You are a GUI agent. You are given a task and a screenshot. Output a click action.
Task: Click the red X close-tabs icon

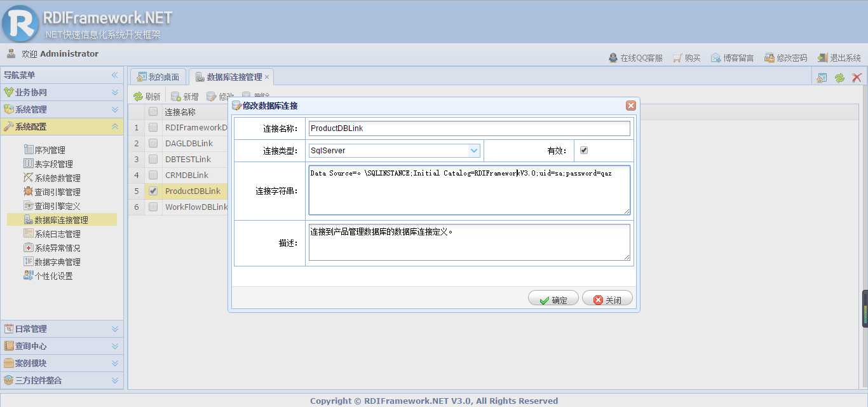pyautogui.click(x=857, y=78)
